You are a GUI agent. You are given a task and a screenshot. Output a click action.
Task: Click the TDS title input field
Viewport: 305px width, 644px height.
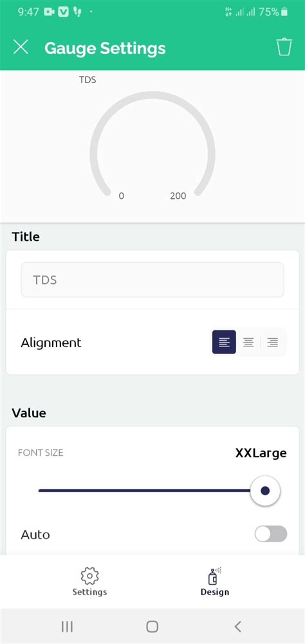pyautogui.click(x=152, y=279)
